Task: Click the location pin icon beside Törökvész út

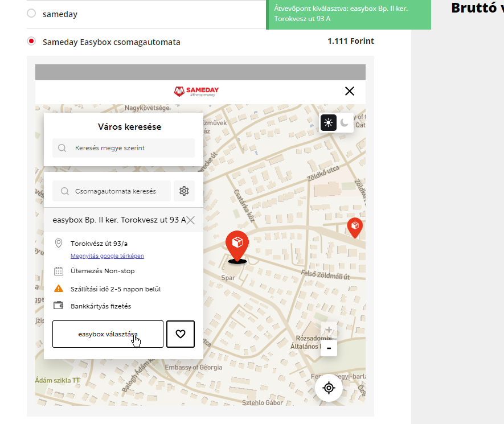Action: (x=59, y=243)
